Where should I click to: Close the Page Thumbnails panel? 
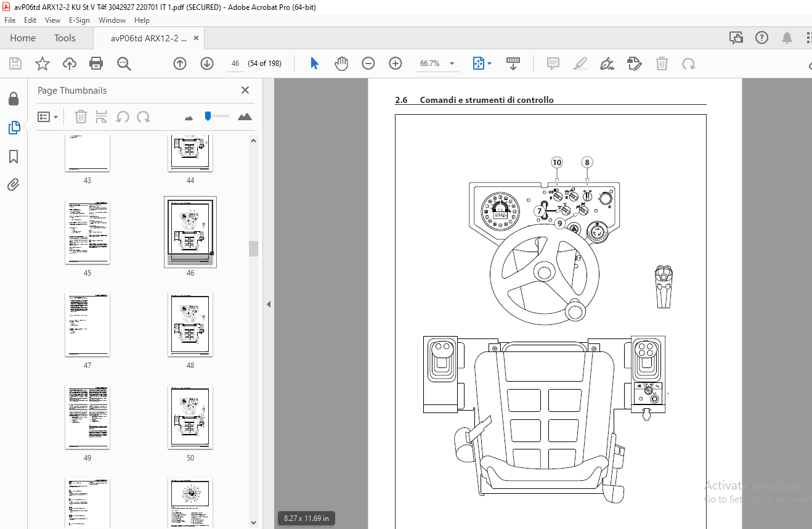point(245,90)
